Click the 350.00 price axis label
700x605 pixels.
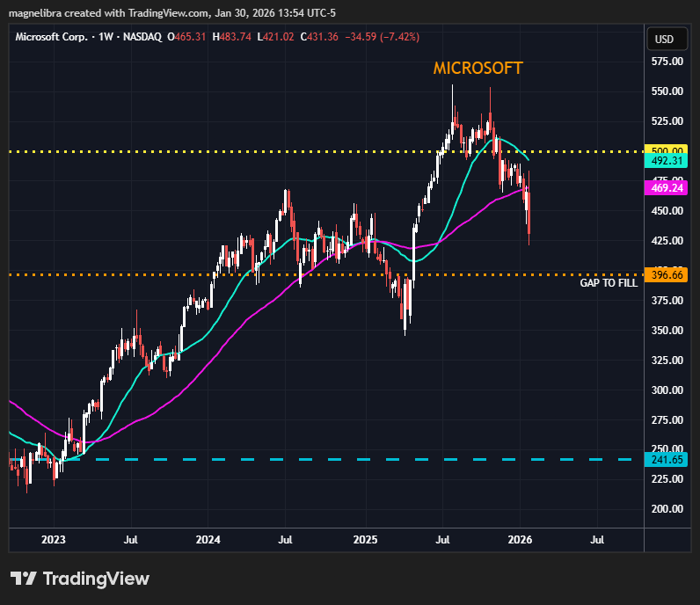(667, 331)
